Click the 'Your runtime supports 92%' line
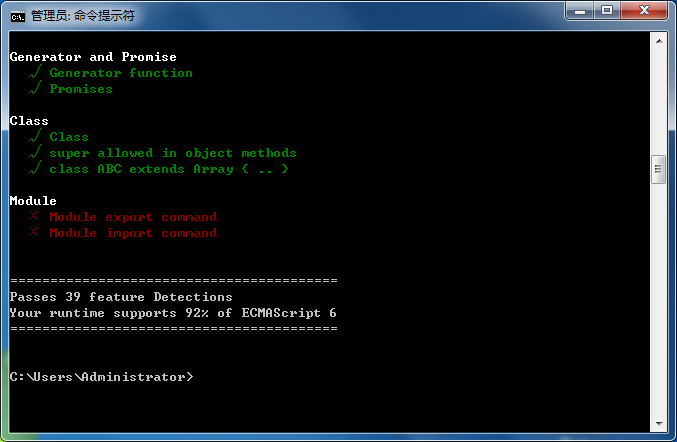The image size is (677, 442). [173, 313]
